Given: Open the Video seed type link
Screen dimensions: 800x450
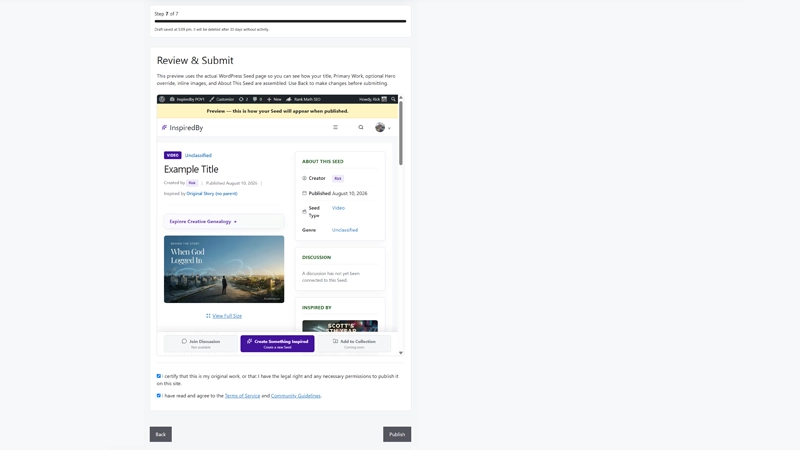Looking at the screenshot, I should 338,208.
